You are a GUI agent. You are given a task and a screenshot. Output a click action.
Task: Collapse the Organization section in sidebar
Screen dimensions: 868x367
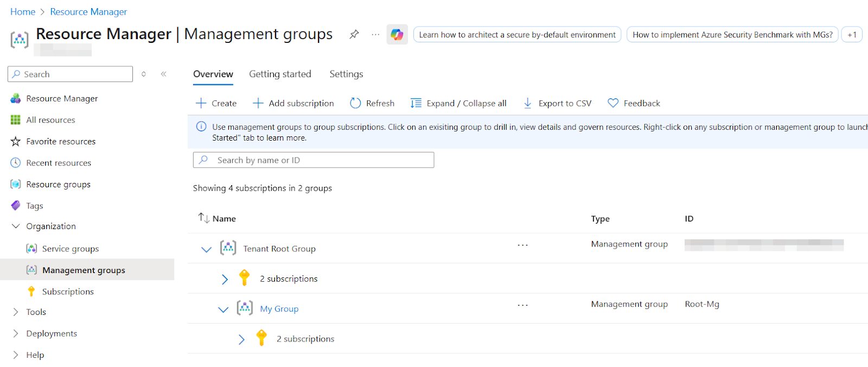pyautogui.click(x=16, y=226)
